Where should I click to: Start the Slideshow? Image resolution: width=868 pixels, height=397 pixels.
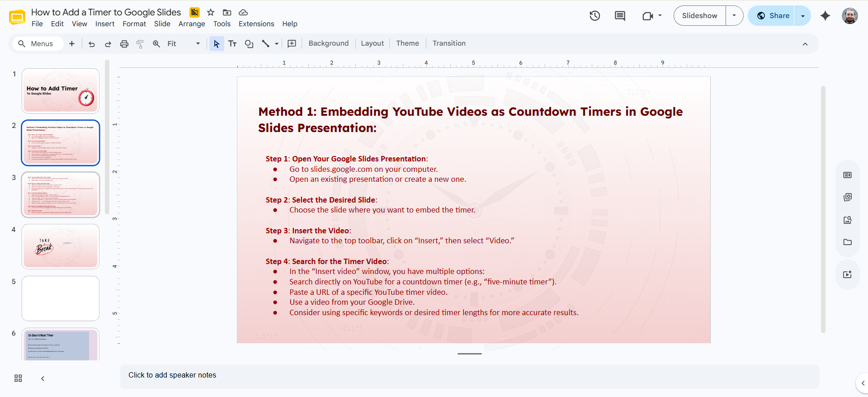(699, 16)
